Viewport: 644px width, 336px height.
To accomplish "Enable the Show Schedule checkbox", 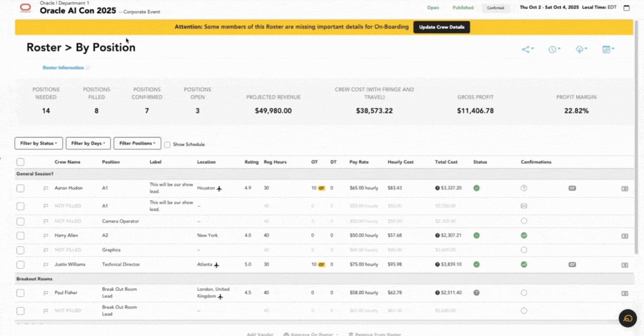I will tap(167, 144).
